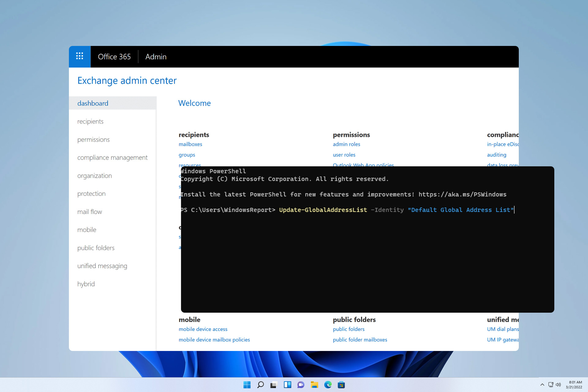Click the Windows taskbar search icon

[x=260, y=385]
